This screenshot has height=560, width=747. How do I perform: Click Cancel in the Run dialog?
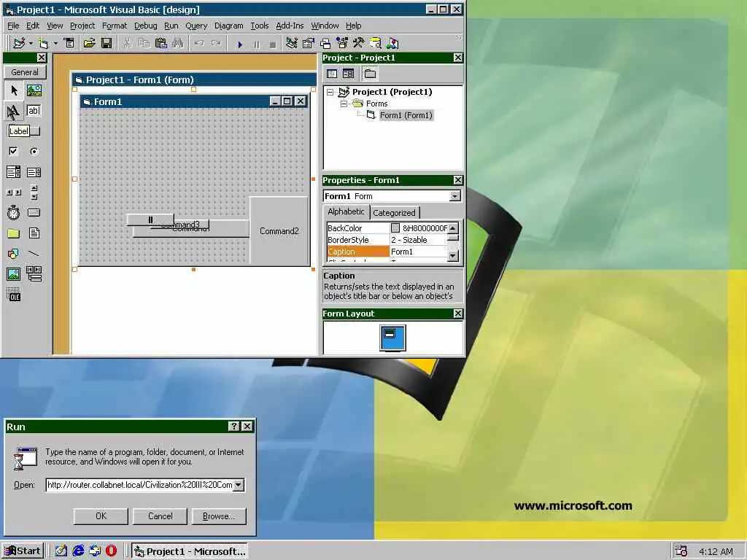click(x=160, y=516)
